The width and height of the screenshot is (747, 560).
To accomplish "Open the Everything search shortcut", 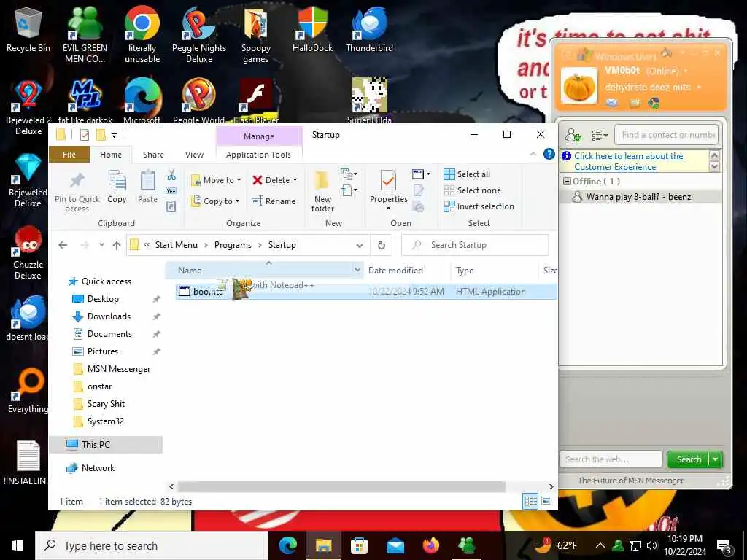I will pyautogui.click(x=28, y=391).
